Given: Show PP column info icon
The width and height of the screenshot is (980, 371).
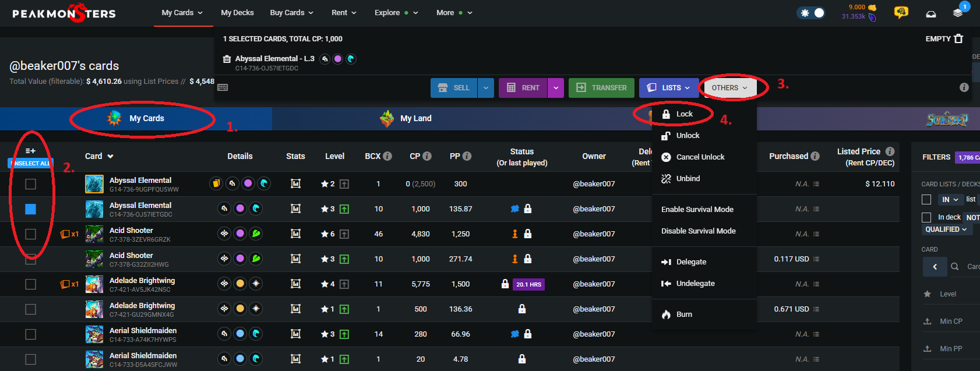Looking at the screenshot, I should 467,156.
